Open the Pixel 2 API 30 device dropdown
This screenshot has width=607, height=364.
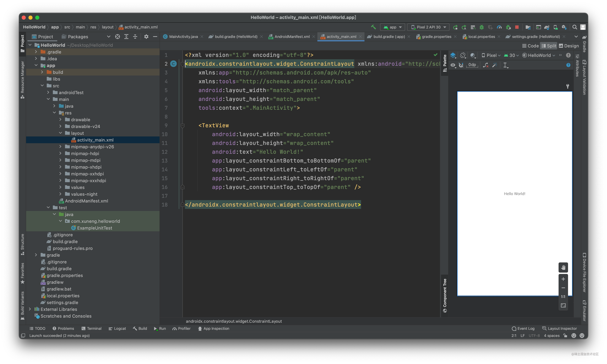[428, 27]
